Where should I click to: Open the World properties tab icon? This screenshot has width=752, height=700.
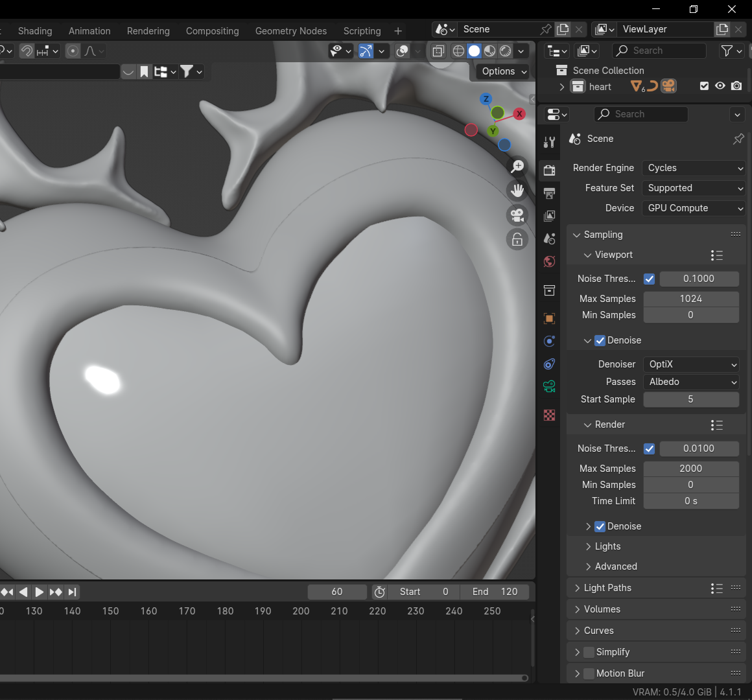[549, 261]
